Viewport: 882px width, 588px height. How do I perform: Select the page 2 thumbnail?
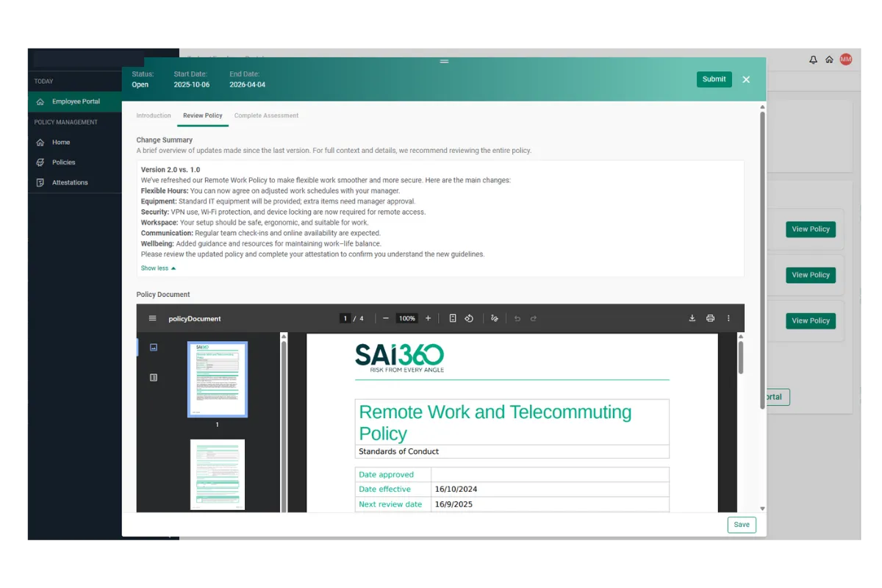pyautogui.click(x=217, y=474)
